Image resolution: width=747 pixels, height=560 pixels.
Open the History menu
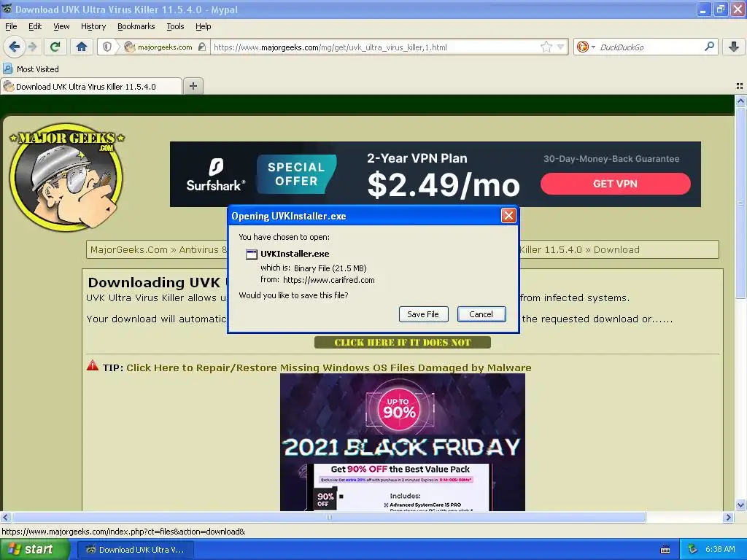click(93, 26)
